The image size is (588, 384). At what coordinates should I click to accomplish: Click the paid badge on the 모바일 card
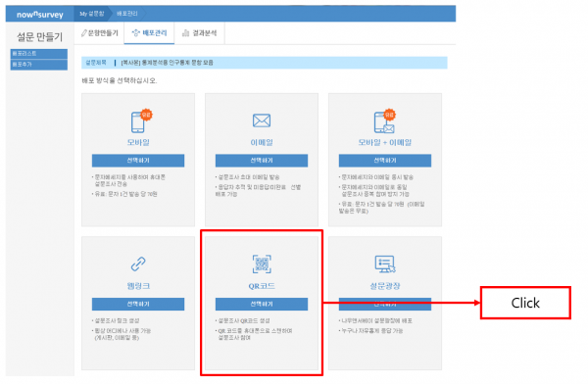coord(146,115)
